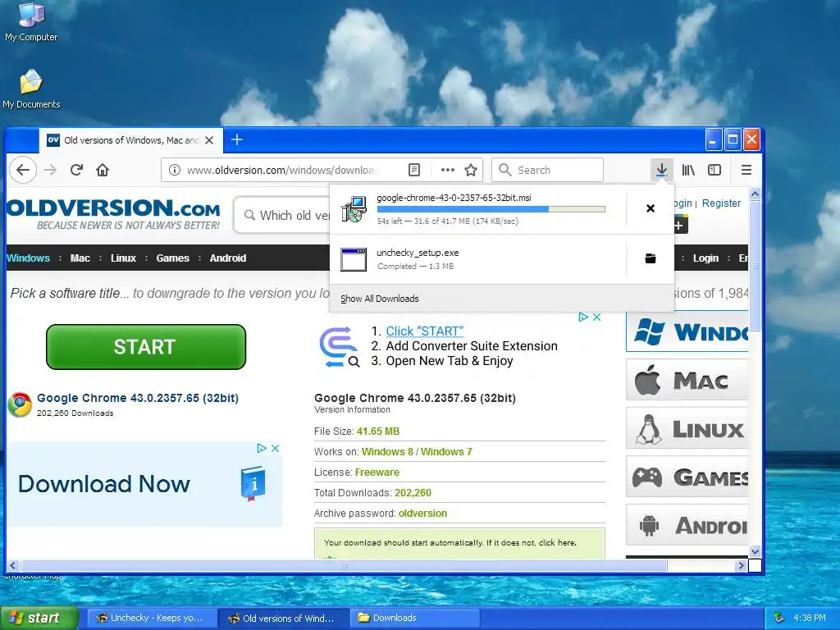Click the green START button
This screenshot has height=630, width=840.
(x=146, y=347)
